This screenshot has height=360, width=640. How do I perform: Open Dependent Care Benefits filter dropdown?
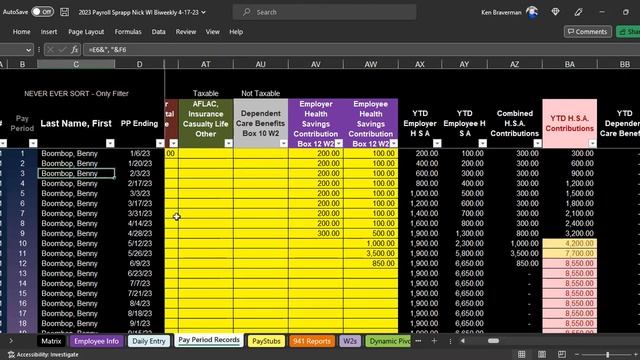[283, 143]
